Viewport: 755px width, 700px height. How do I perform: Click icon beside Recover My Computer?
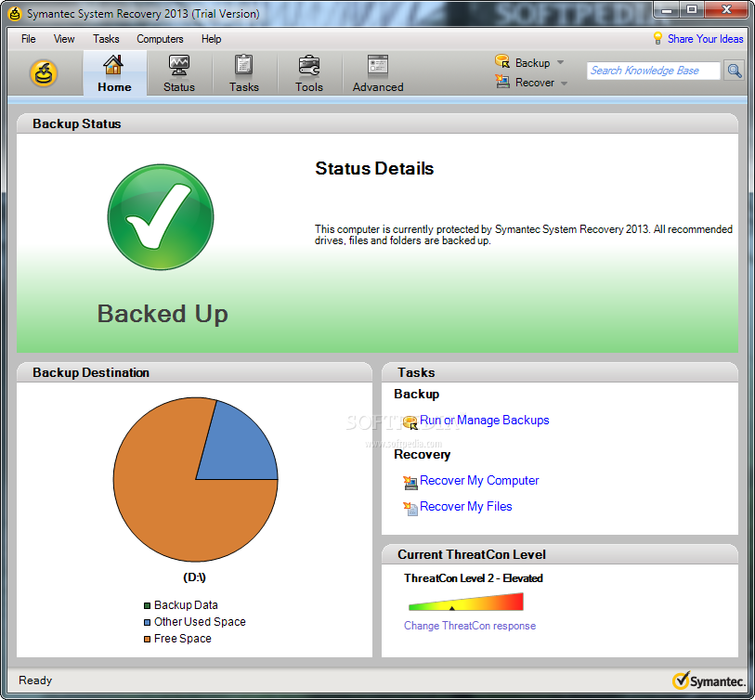(410, 483)
